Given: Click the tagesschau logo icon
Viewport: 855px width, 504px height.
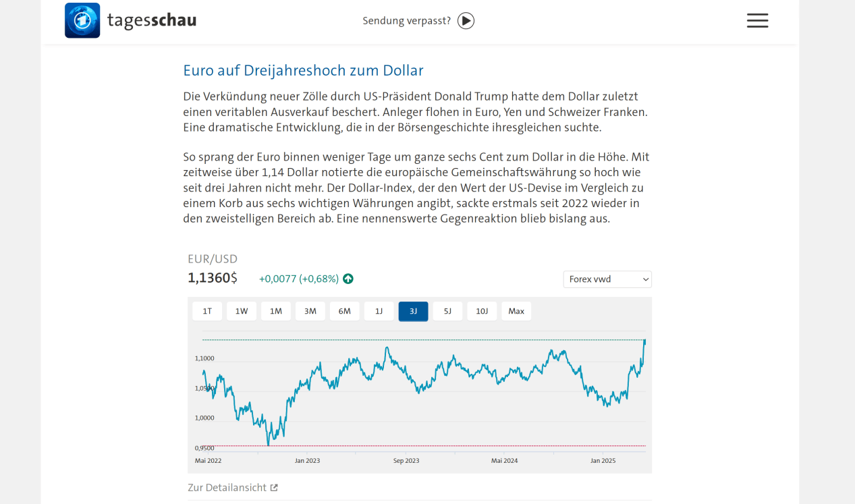Looking at the screenshot, I should click(82, 20).
